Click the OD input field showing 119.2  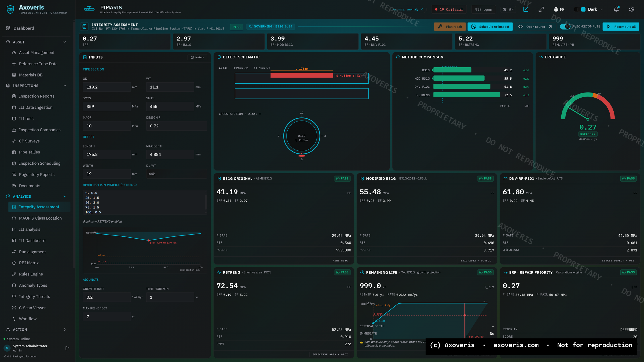click(x=107, y=87)
